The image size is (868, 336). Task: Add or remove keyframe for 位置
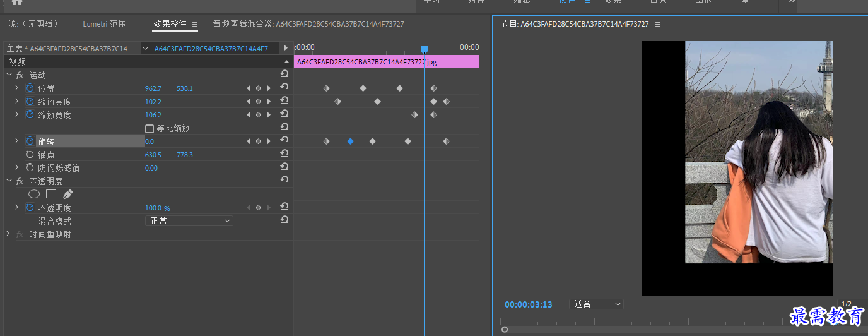pyautogui.click(x=258, y=88)
